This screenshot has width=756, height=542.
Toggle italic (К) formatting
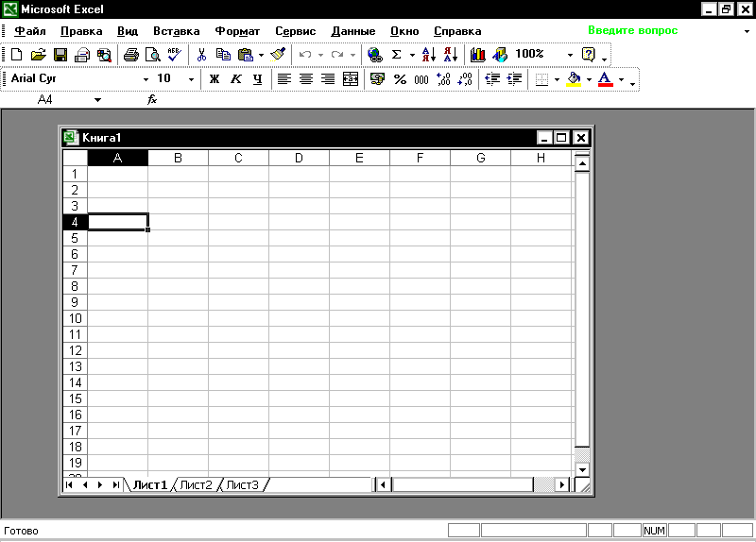tap(235, 79)
